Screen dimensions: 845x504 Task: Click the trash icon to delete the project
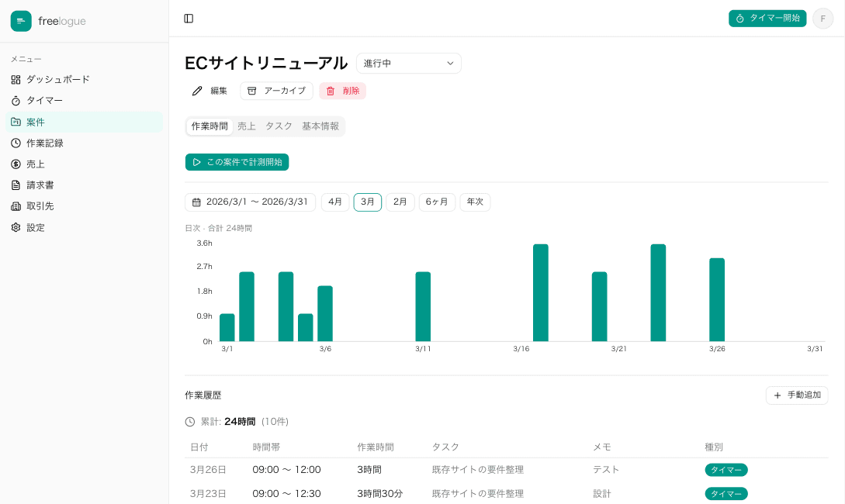tap(329, 91)
